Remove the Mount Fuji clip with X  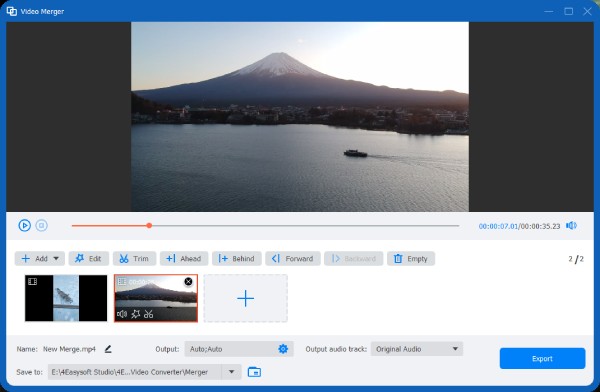click(x=188, y=282)
